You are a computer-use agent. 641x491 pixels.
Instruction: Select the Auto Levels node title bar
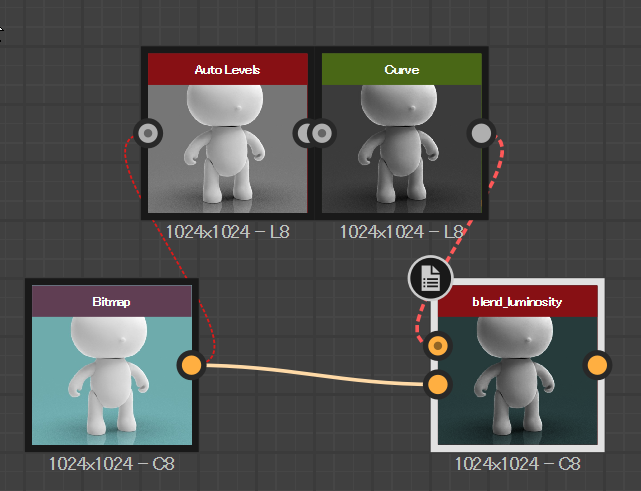pos(228,69)
